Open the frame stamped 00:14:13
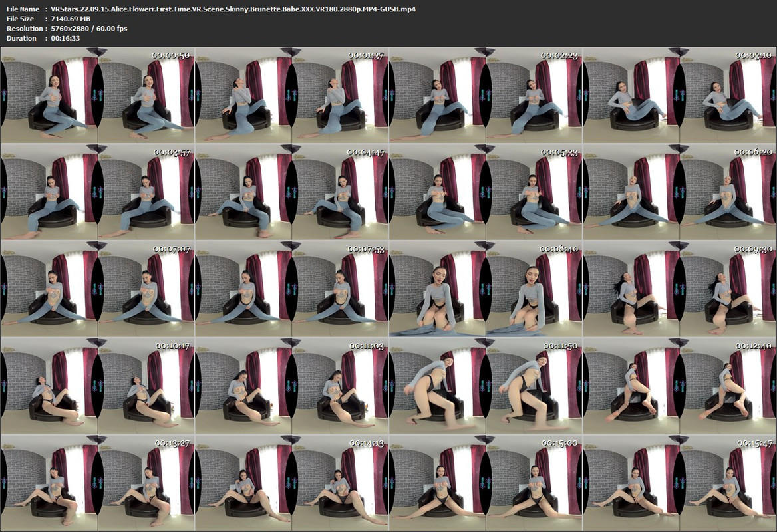The height and width of the screenshot is (532, 777). 292,483
